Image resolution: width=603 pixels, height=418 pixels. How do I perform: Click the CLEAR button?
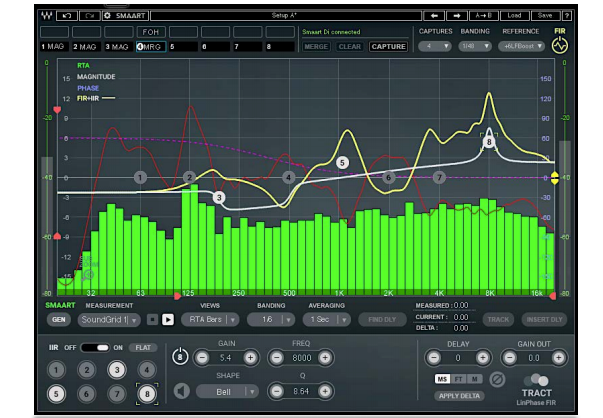350,47
